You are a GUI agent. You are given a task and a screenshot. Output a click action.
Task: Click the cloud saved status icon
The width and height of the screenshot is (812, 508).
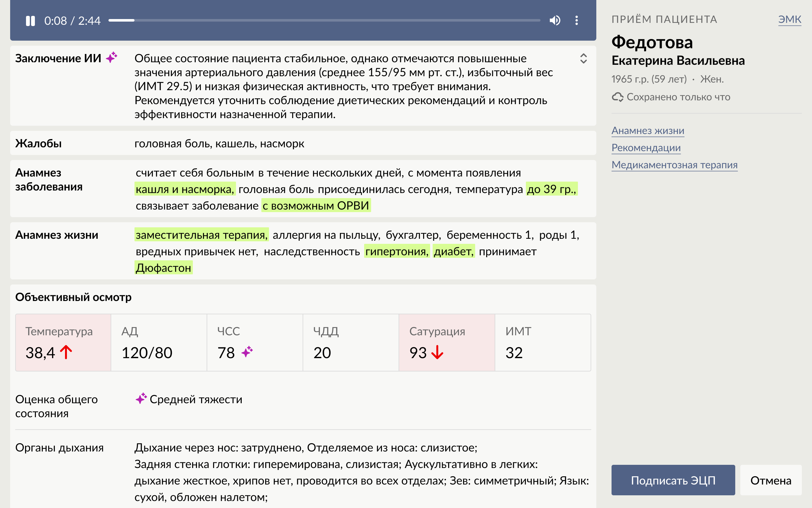(x=617, y=97)
